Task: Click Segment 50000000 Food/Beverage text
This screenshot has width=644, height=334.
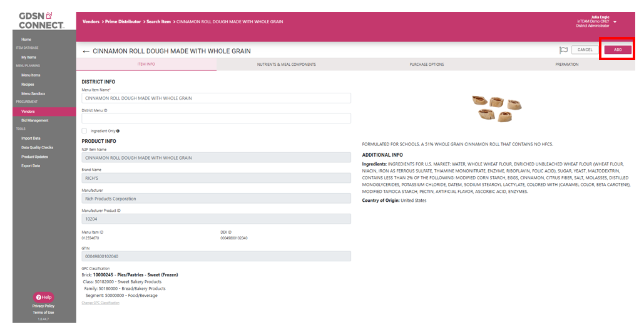Action: 121,296
